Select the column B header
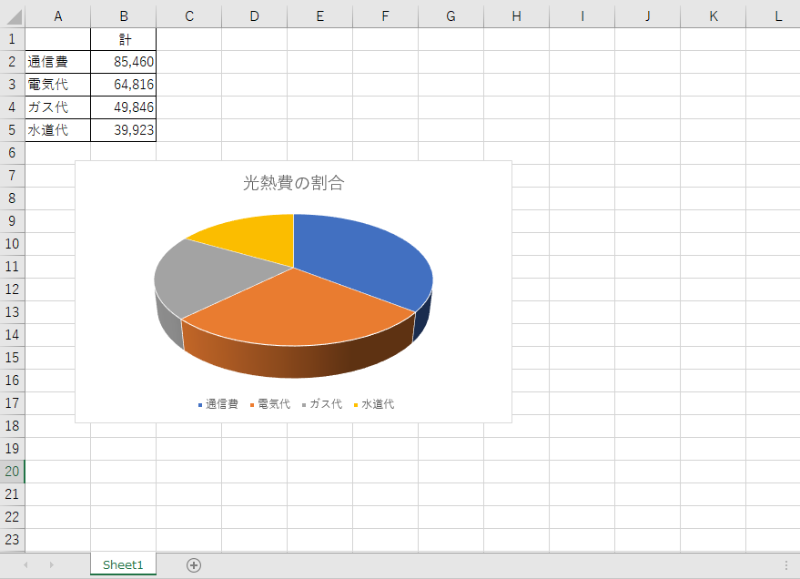800x579 pixels. (123, 16)
